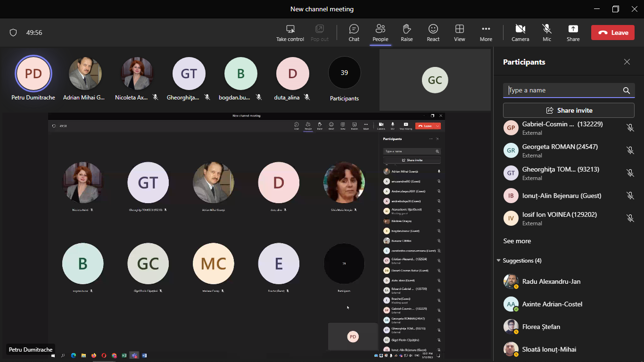Click the Share screen icon
Image resolution: width=644 pixels, height=362 pixels.
click(573, 33)
